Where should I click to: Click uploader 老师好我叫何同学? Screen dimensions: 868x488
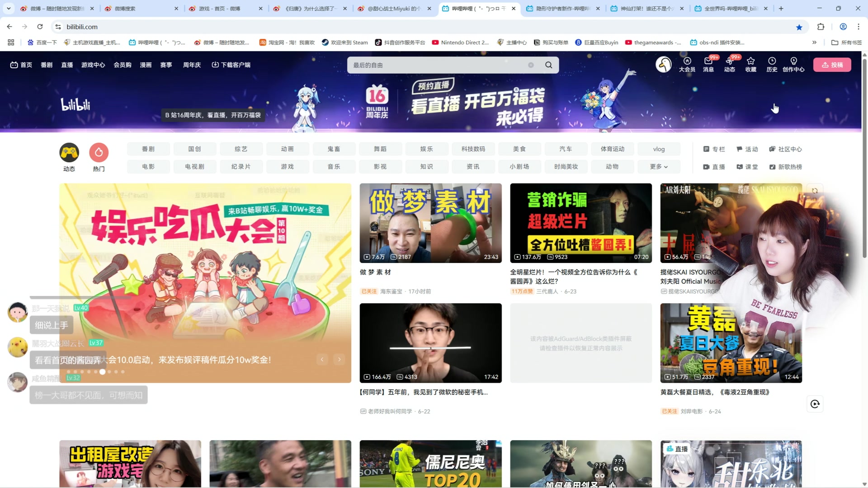pyautogui.click(x=390, y=411)
